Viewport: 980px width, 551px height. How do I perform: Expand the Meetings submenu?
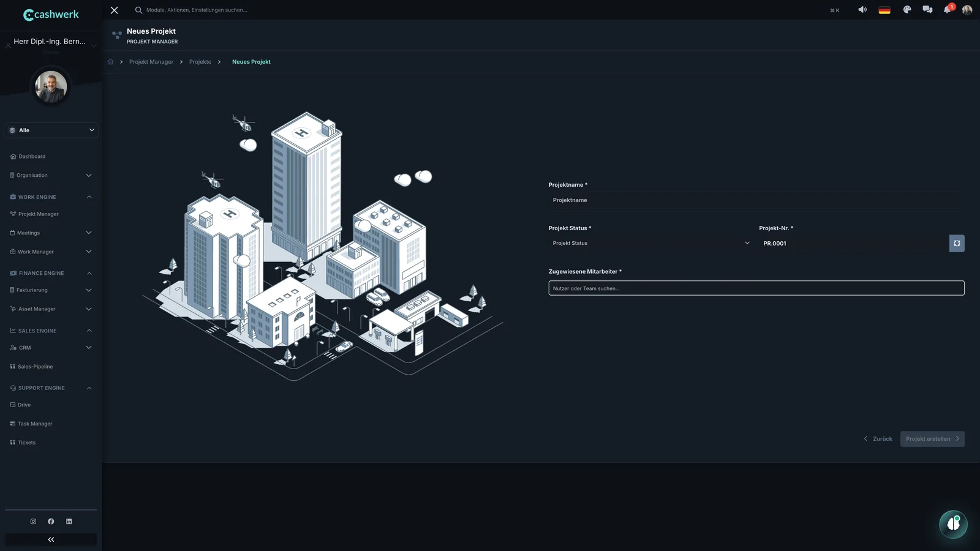pyautogui.click(x=51, y=233)
